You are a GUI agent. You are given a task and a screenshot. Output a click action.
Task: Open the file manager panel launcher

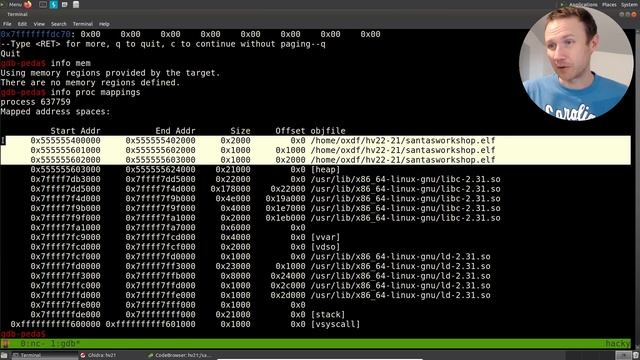click(x=64, y=4)
